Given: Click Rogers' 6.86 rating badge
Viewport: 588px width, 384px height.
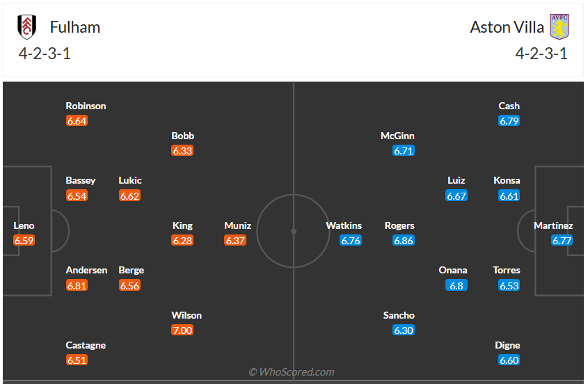Looking at the screenshot, I should pos(403,241).
